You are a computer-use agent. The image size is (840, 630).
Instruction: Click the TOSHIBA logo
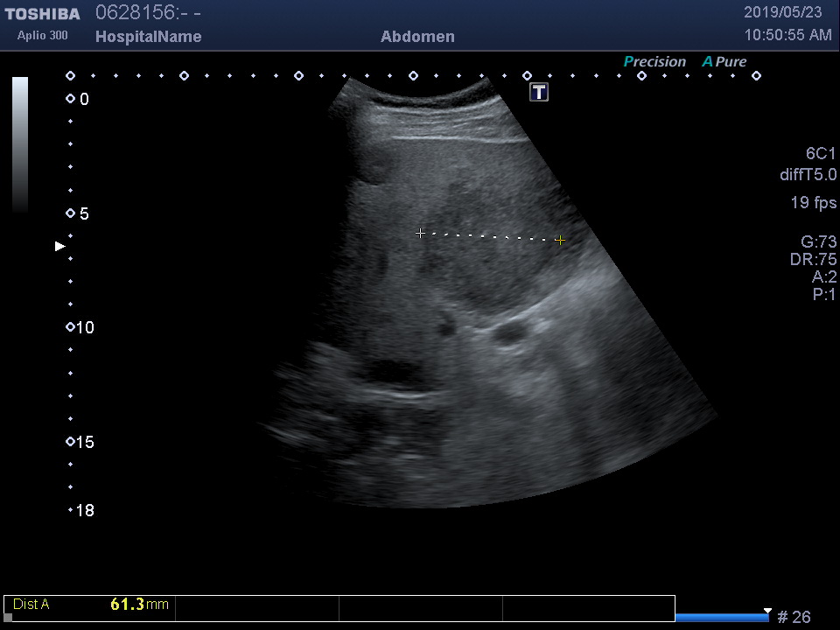(42, 14)
